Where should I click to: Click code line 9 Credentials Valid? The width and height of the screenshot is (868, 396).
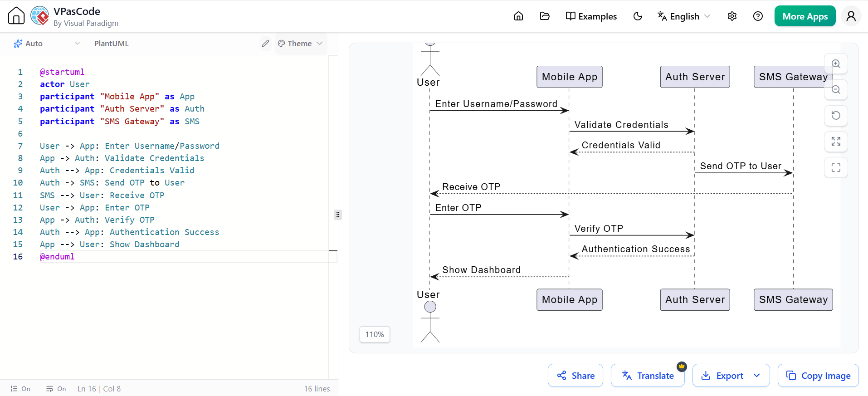pos(117,171)
